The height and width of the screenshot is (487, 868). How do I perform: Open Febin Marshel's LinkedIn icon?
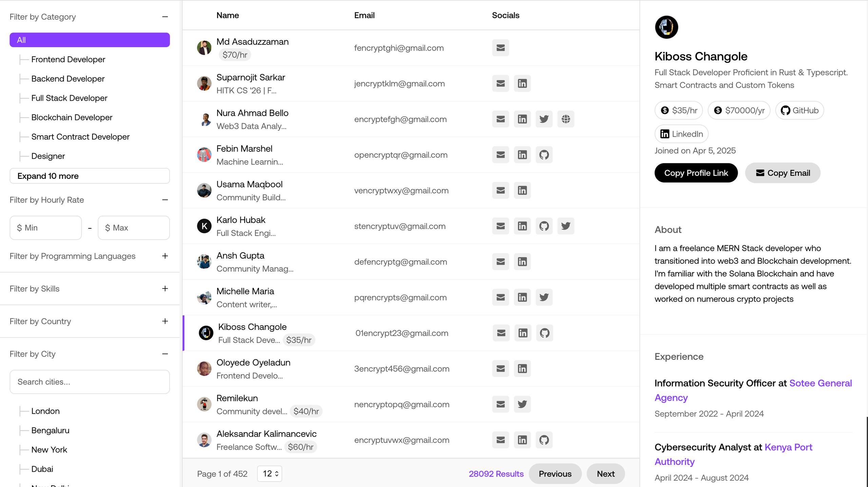522,155
